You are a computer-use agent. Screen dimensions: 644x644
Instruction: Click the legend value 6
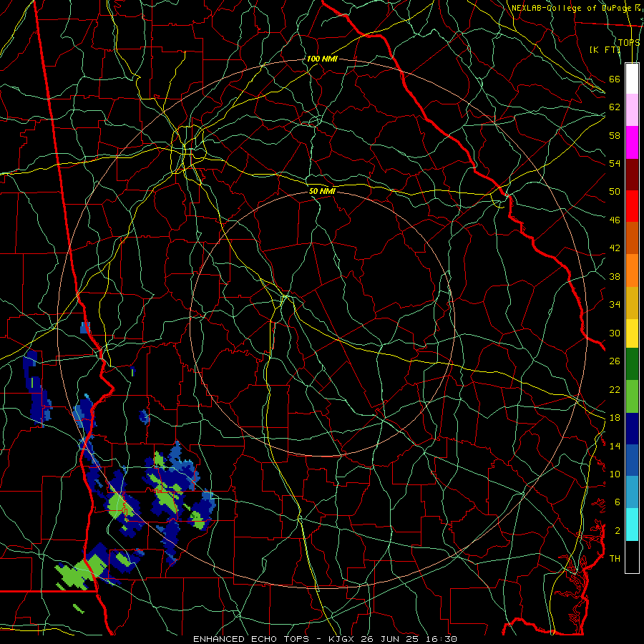(617, 502)
